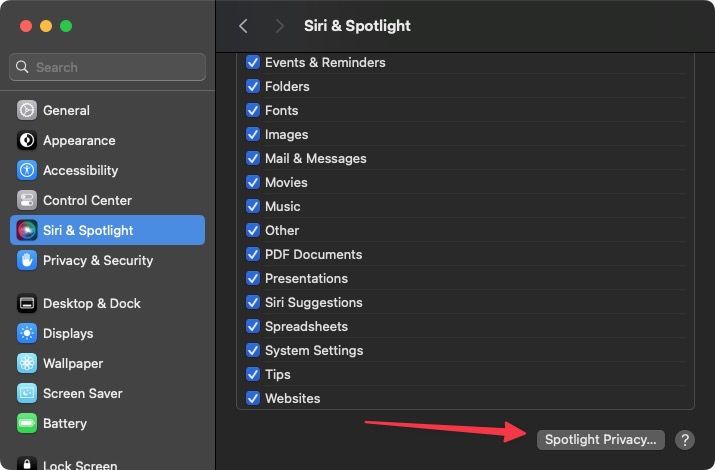Screen dimensions: 715x470
Task: Click the Control Center sidebar icon
Action: click(26, 201)
